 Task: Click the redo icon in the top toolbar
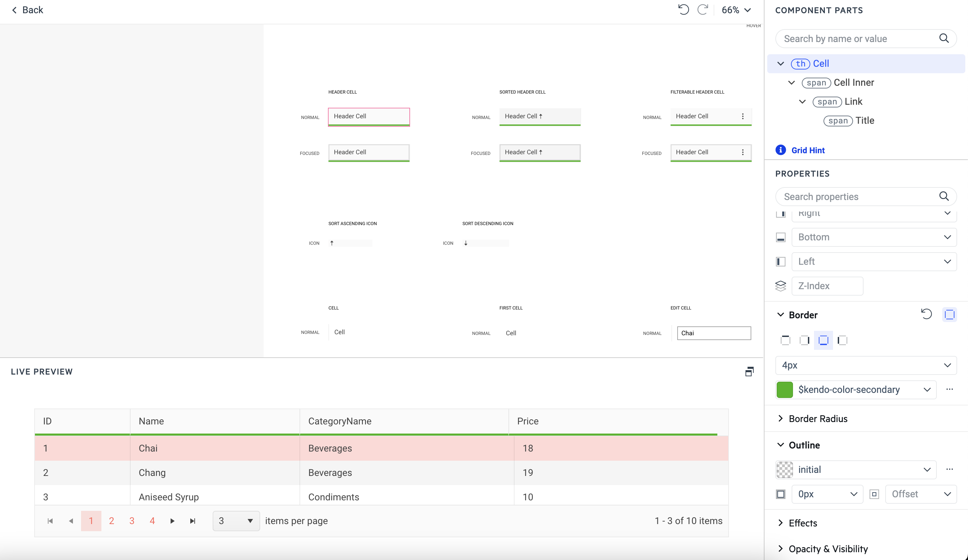[x=702, y=9]
